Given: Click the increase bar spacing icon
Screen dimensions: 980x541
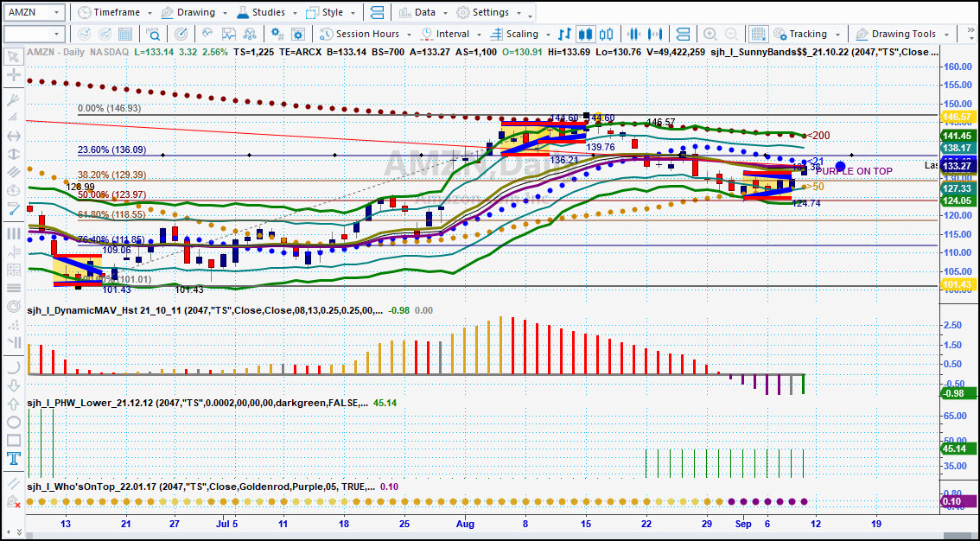Looking at the screenshot, I should 655,34.
